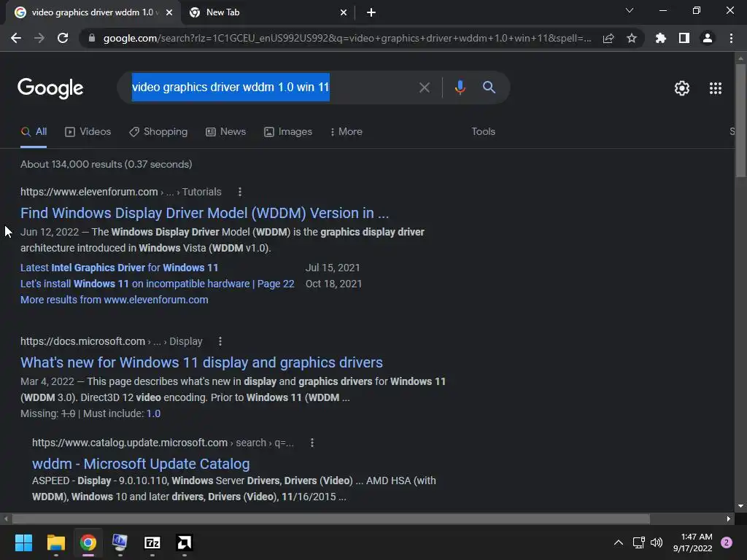This screenshot has height=560, width=747.
Task: Open Find Windows Display Driver Model result
Action: [x=204, y=213]
